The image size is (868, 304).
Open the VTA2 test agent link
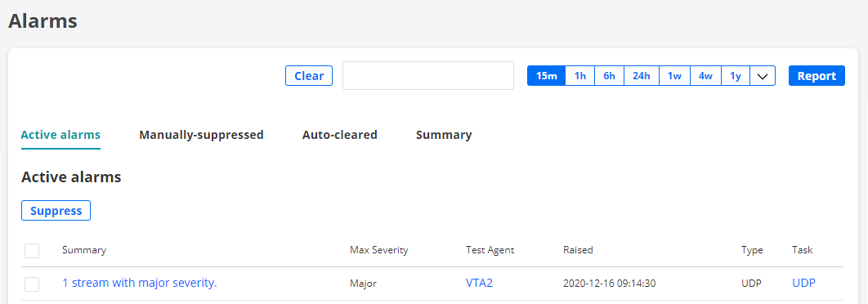tap(480, 283)
